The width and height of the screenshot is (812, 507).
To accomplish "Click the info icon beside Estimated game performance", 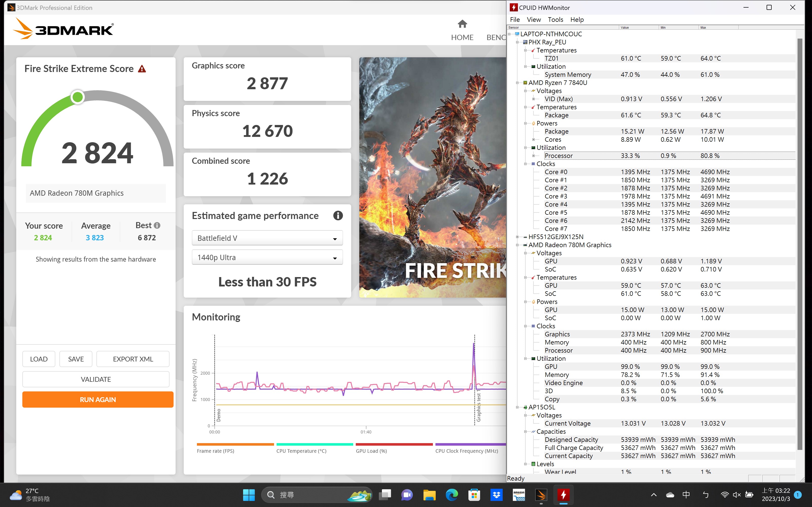I will (x=338, y=216).
